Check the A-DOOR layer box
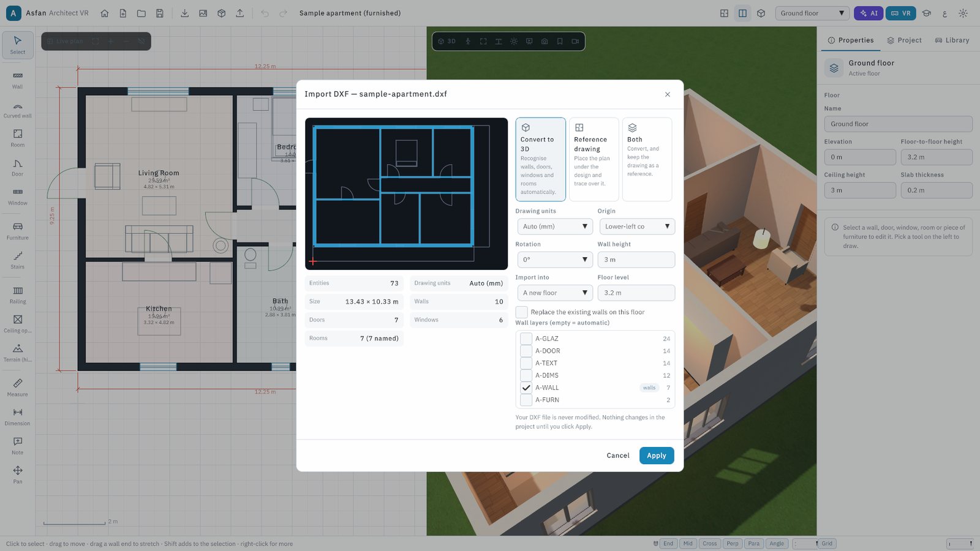 point(526,351)
